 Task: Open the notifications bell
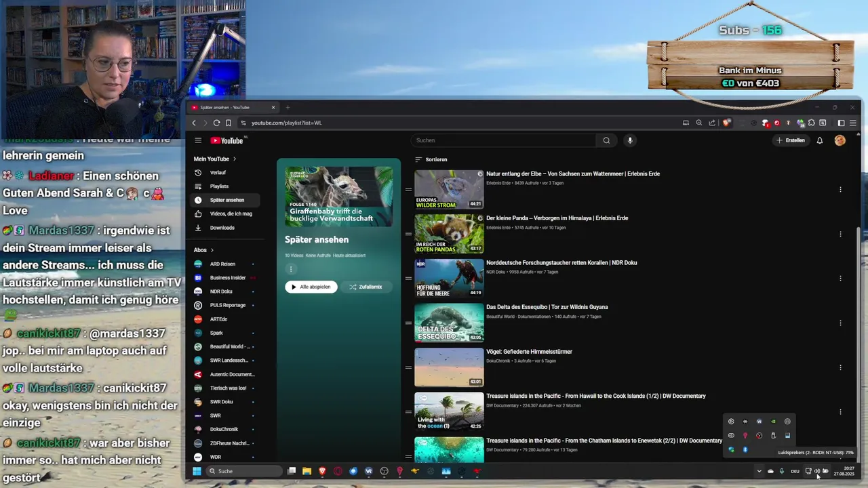click(819, 140)
